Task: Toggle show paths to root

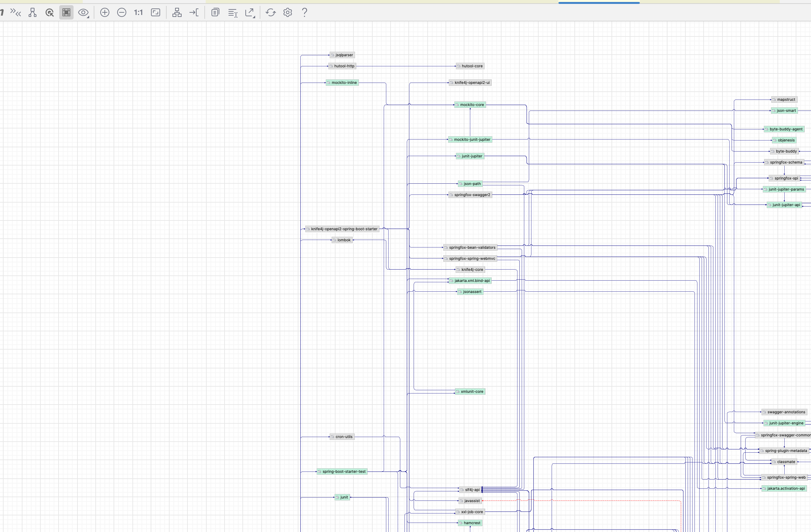Action: coord(32,13)
